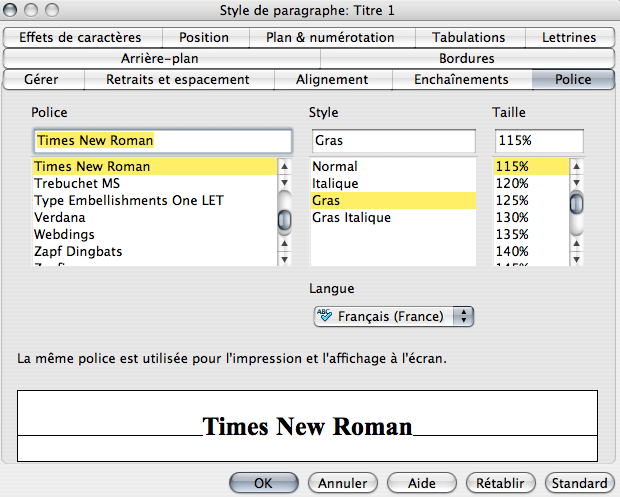The height and width of the screenshot is (497, 620).
Task: Click the active Police tab
Action: [x=573, y=79]
